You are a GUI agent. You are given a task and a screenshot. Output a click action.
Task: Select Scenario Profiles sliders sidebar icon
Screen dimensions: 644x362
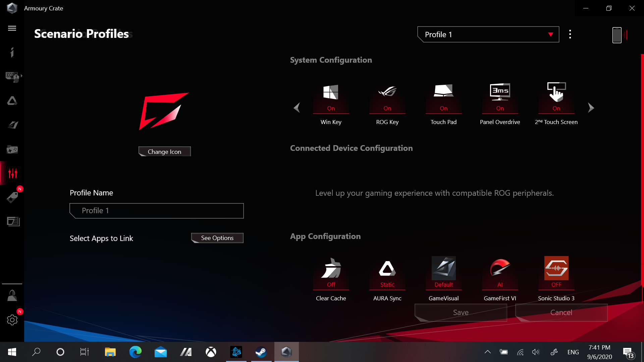13,173
